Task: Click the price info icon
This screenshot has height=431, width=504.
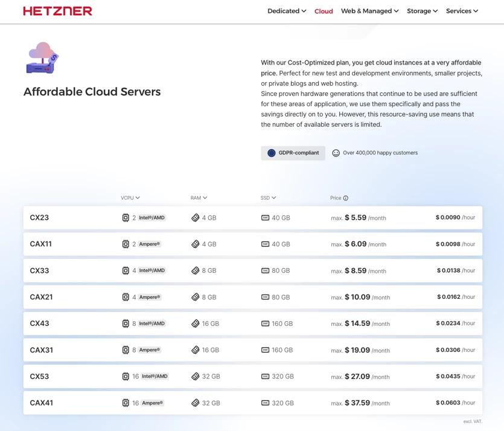Action: (345, 198)
